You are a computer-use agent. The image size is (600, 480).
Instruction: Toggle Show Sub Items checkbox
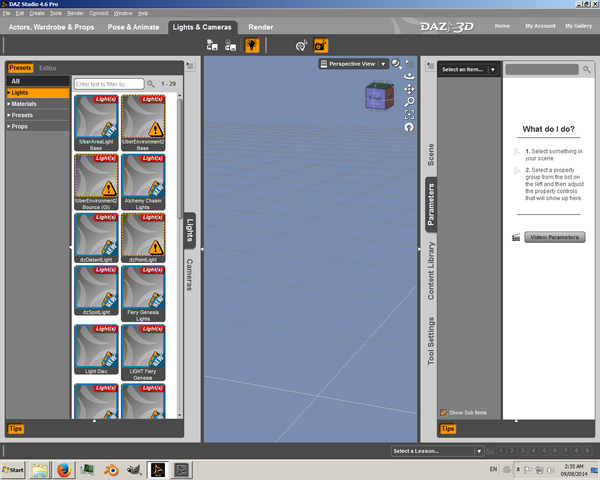(443, 413)
